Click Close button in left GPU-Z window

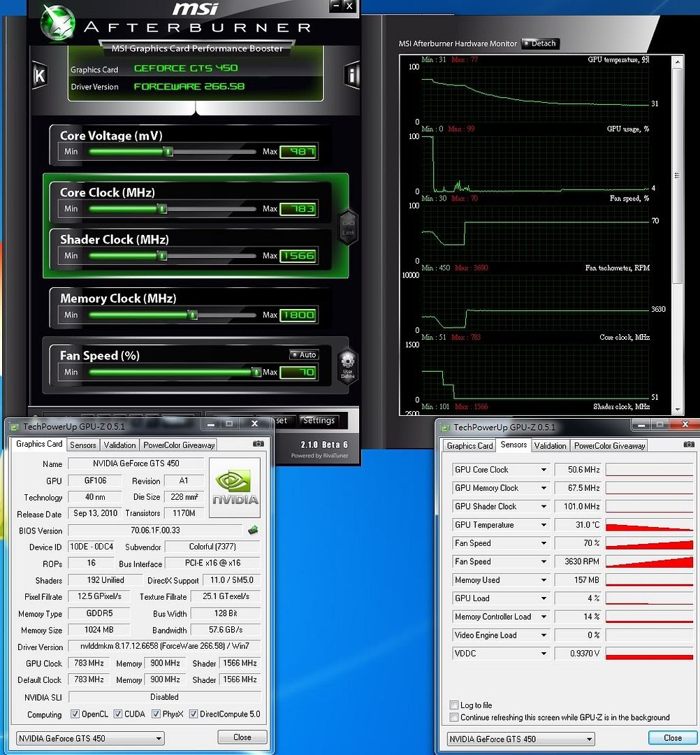coord(242,738)
